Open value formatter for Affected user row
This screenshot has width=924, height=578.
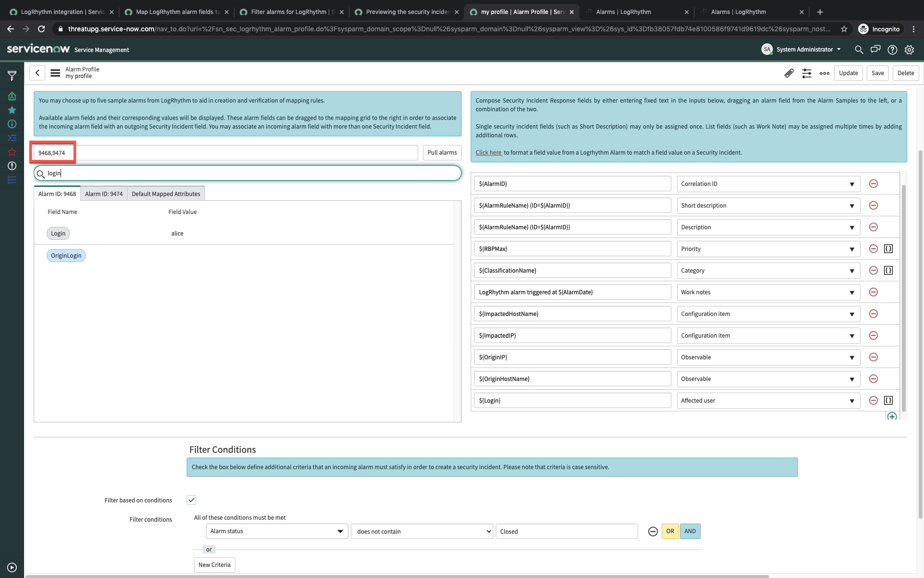click(888, 401)
